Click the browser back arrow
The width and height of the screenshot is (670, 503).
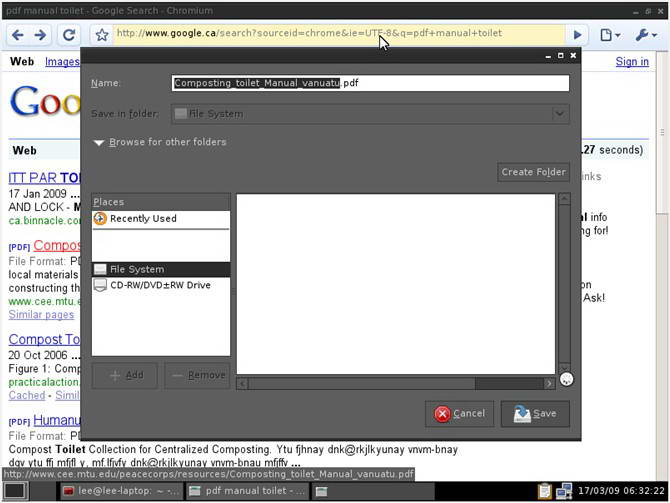coord(17,34)
